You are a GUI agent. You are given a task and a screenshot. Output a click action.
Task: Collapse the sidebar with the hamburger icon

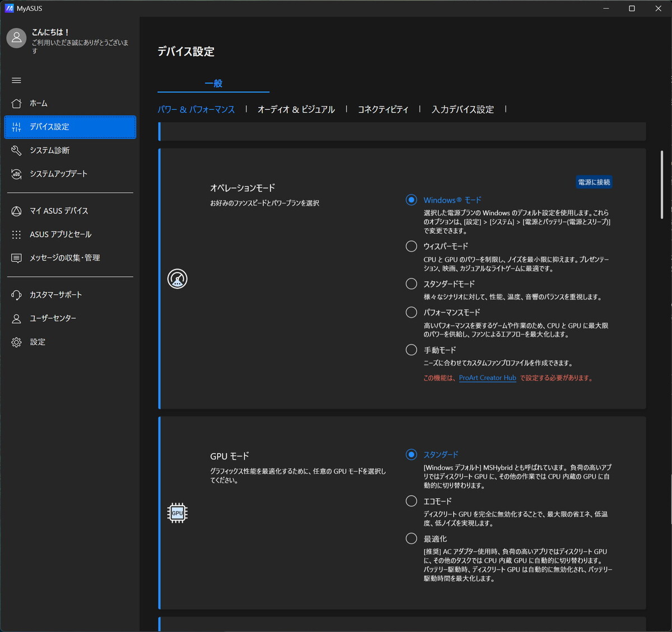pyautogui.click(x=16, y=80)
